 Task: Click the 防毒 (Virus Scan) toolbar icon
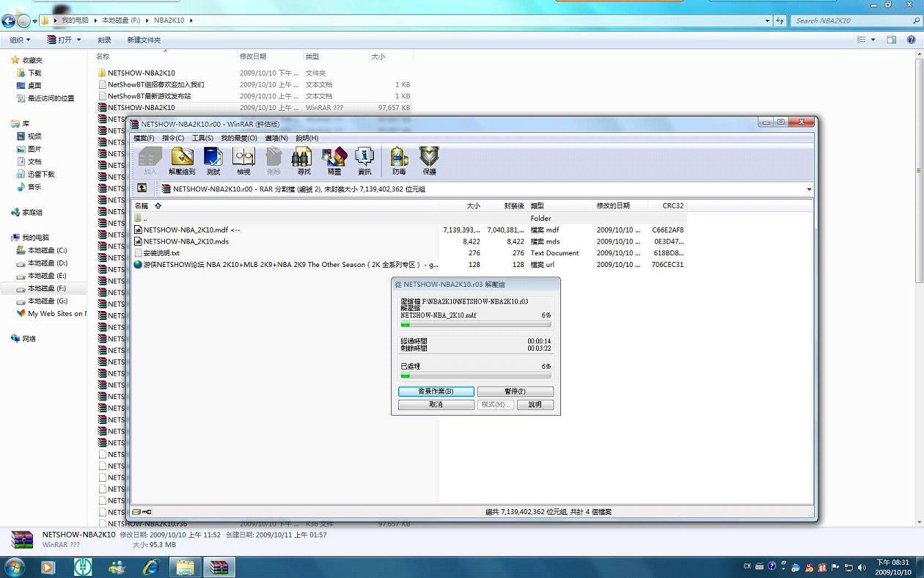click(x=399, y=161)
